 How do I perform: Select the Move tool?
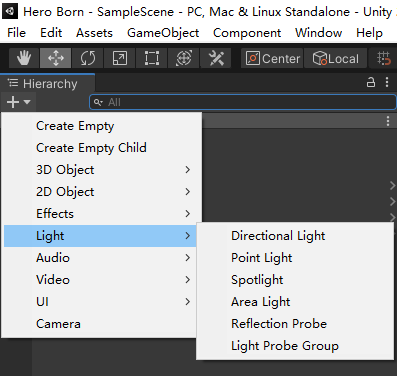tap(55, 59)
